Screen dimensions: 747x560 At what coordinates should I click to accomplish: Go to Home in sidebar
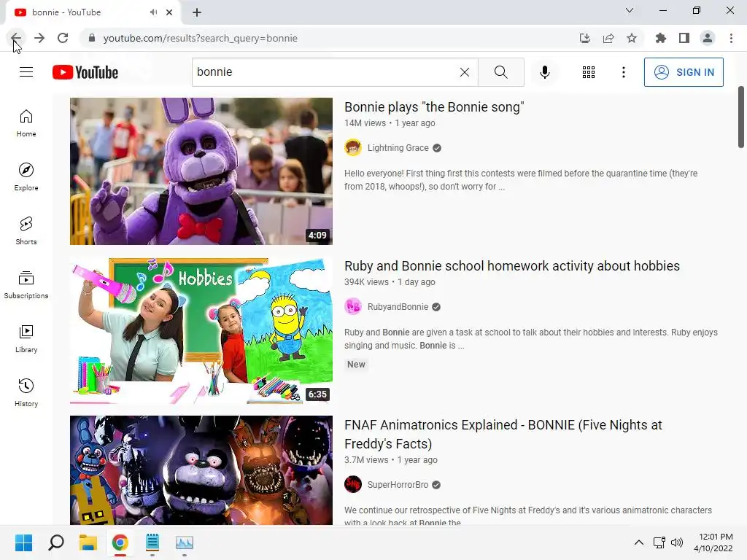[26, 123]
